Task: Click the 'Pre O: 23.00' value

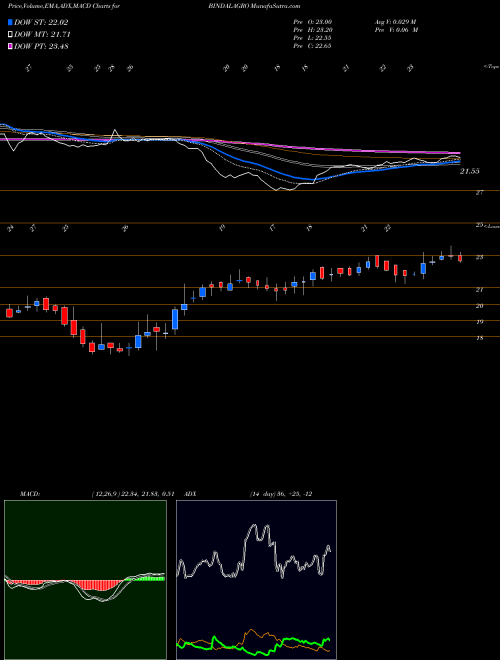Action: tap(312, 22)
